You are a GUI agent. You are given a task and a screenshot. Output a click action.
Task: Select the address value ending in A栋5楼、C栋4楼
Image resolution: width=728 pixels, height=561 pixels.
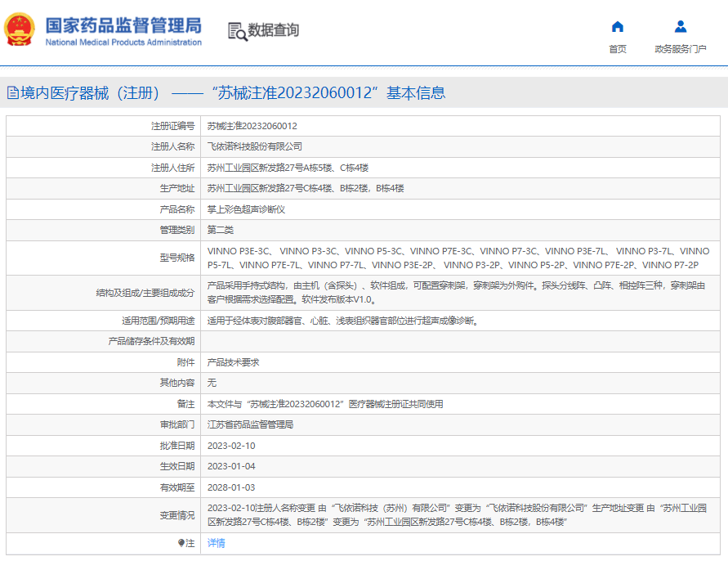click(x=288, y=168)
